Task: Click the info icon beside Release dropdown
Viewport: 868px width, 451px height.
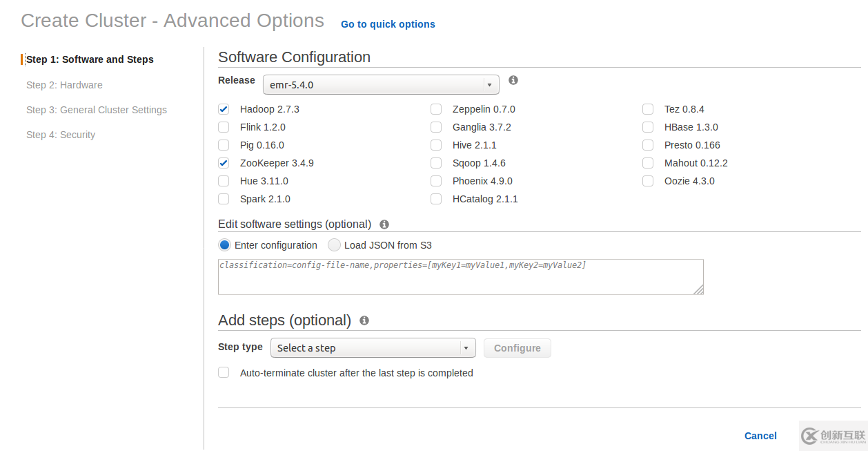Action: [x=513, y=80]
